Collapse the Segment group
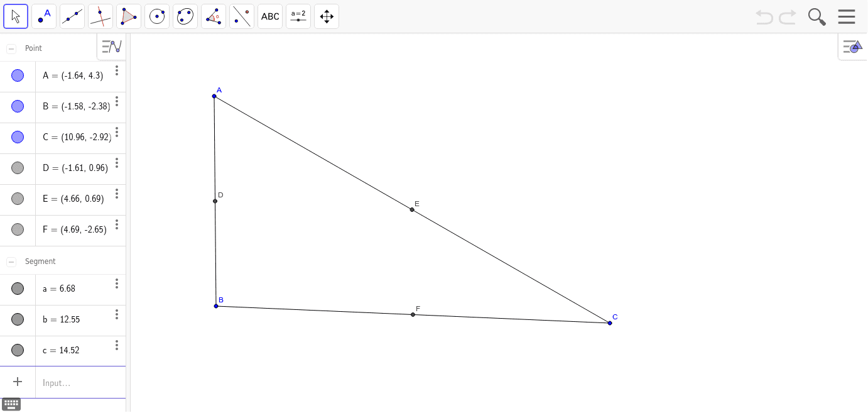 click(x=11, y=262)
